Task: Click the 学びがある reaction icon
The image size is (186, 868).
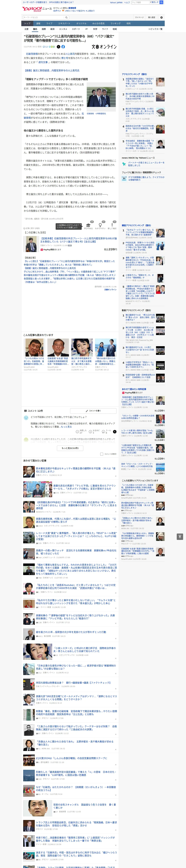Action: [x=89, y=225]
